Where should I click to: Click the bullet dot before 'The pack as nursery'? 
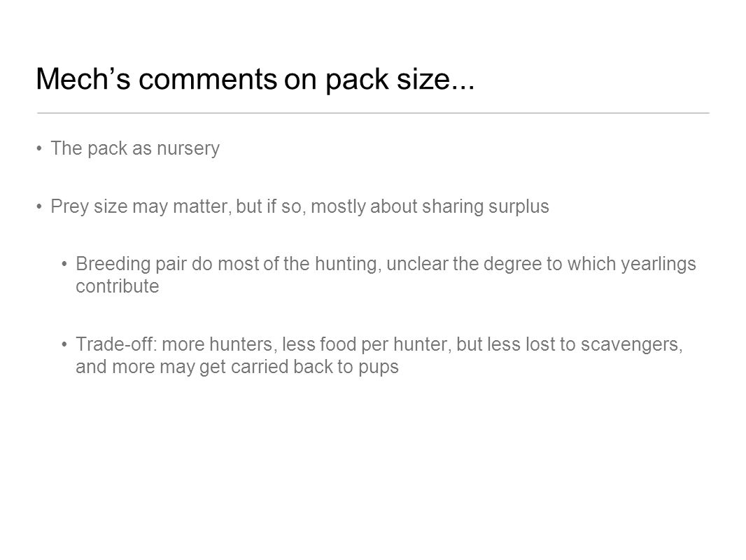39,149
